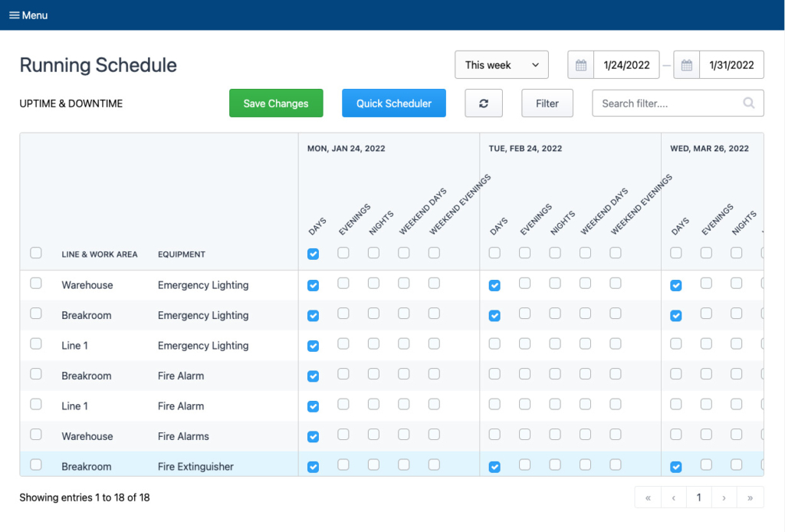Check Nights for Breakroom Emergency Lighting on Wednesday
Screen dimensions: 785x532
coord(735,315)
